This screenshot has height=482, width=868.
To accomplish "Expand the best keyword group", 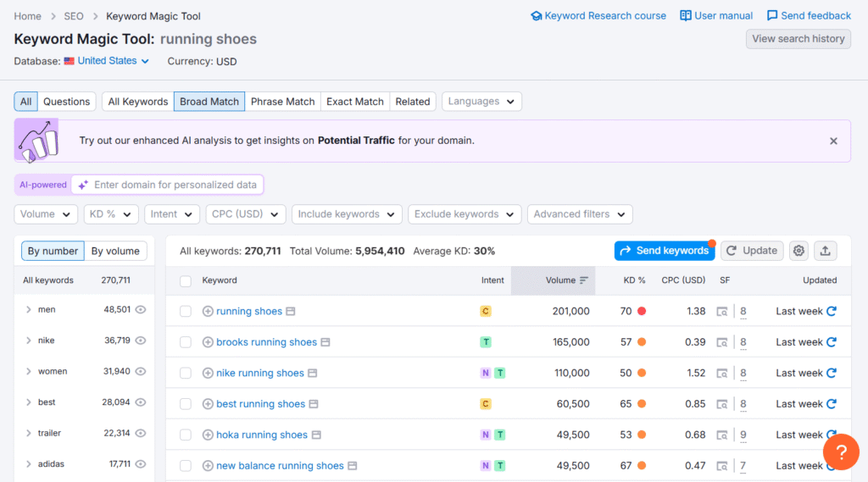I will (28, 402).
